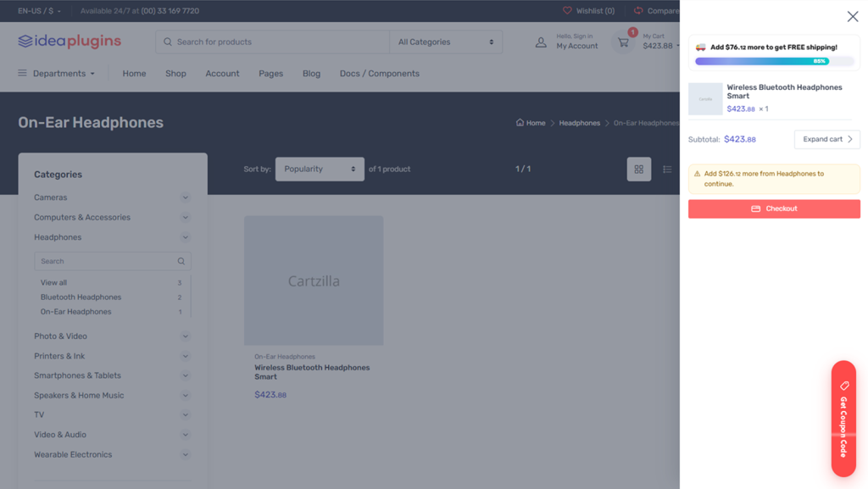Click My Cart $423.88 total

tap(658, 42)
